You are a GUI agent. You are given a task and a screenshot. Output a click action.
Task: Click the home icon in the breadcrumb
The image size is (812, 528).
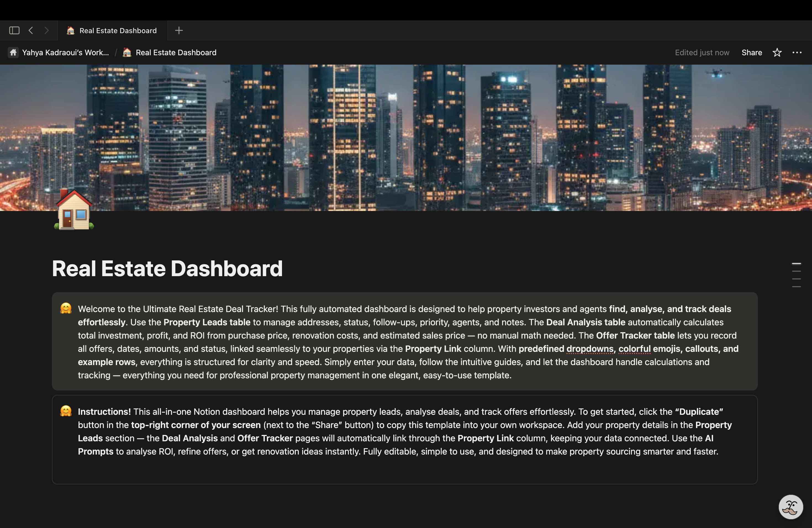[13, 52]
